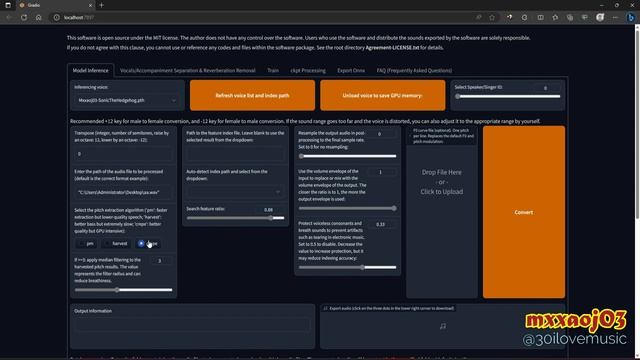
Task: Click the music note icon in audio output
Action: coord(443,326)
